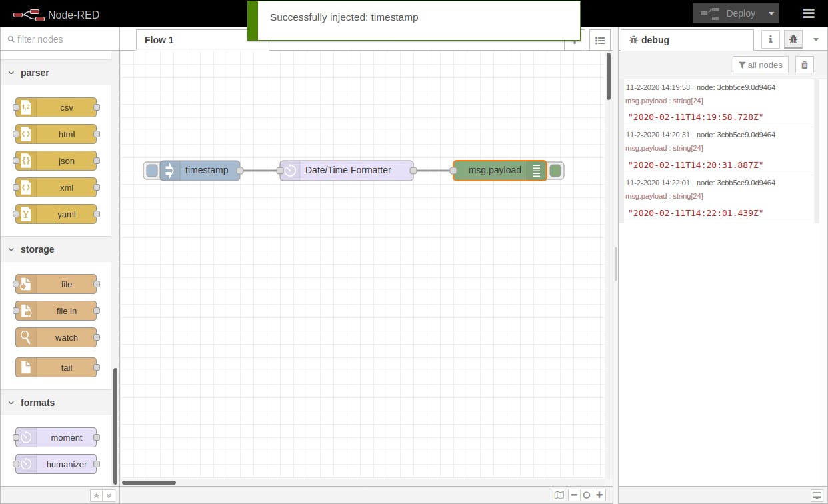Click debug value "2020-02-11T14:19:58.728Z"
The image size is (828, 504).
coord(695,117)
